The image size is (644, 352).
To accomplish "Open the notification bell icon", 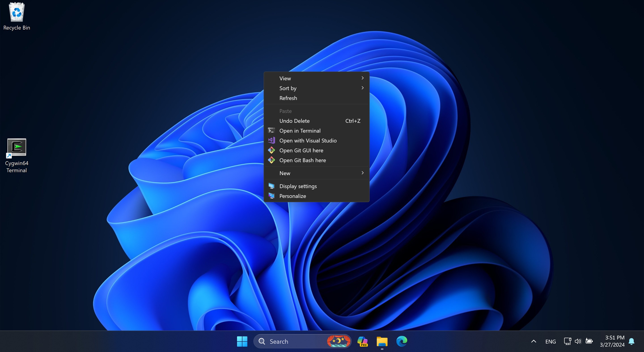I will [x=631, y=341].
